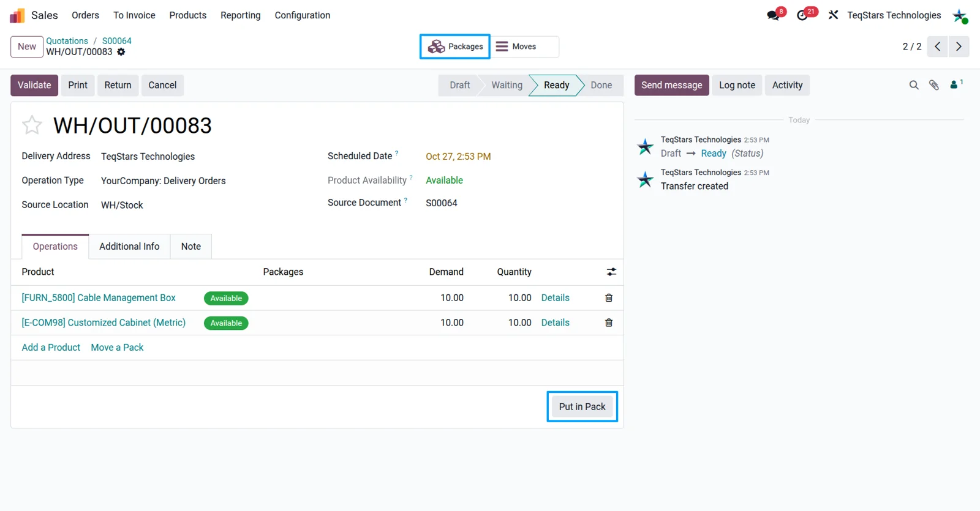Click Log note button
Screen dimensions: 980x511
[x=737, y=85]
